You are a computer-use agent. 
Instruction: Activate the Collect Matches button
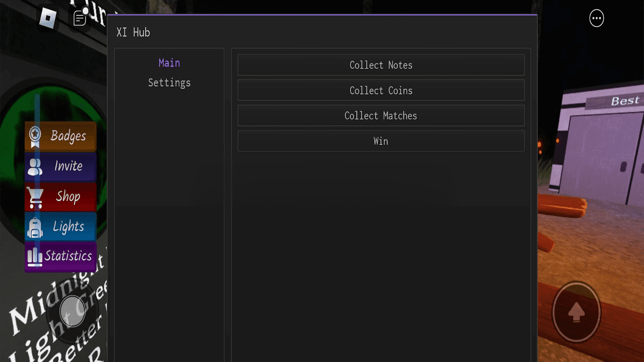pos(381,116)
